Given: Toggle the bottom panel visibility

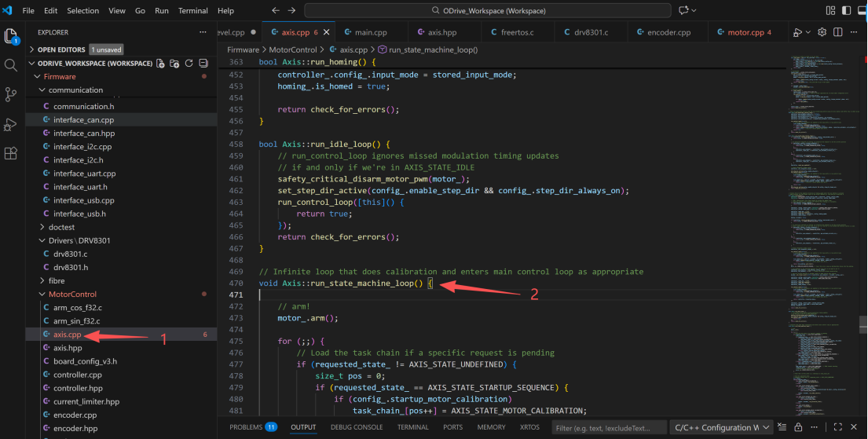Looking at the screenshot, I should 862,10.
